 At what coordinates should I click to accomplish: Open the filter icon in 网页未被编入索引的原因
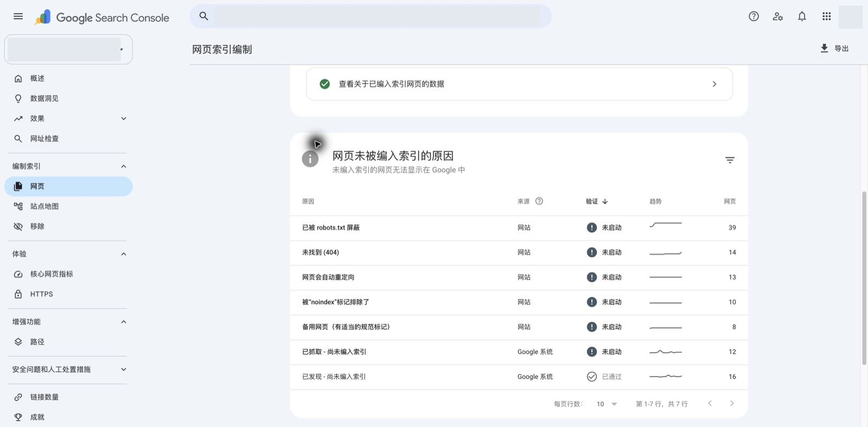730,160
